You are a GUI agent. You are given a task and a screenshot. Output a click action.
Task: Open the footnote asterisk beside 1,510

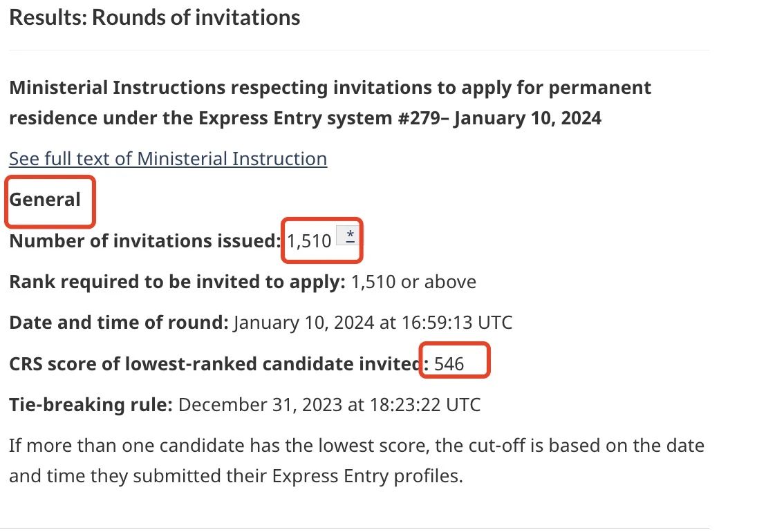350,236
